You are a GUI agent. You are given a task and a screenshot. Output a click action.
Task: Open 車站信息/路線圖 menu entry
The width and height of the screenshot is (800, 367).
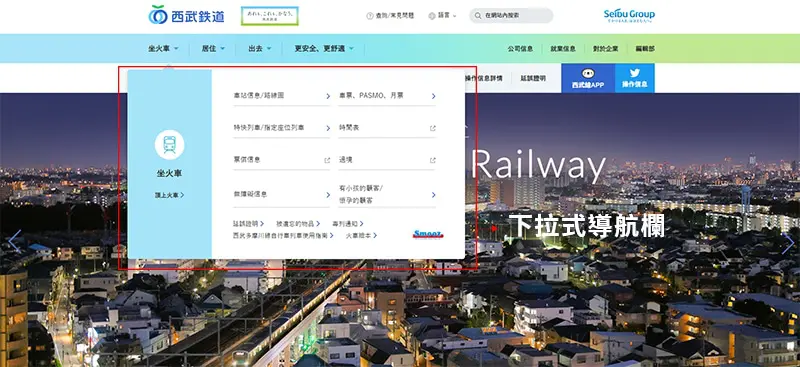click(x=282, y=96)
